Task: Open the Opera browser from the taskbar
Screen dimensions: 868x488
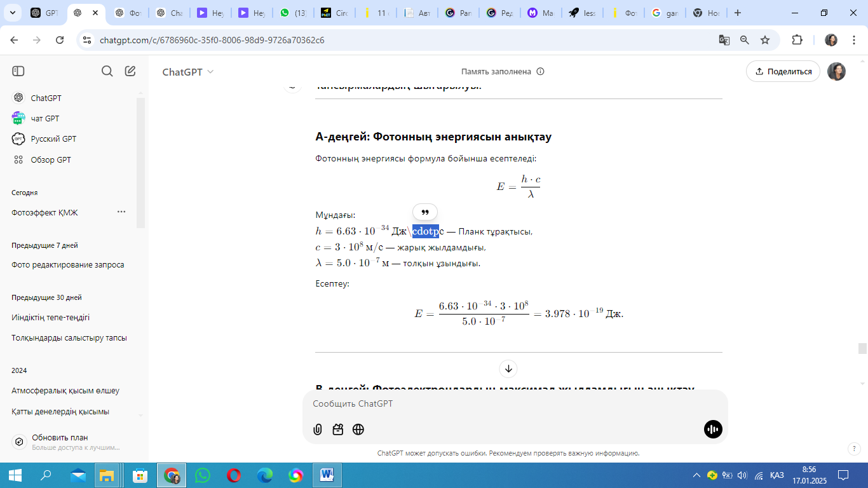Action: point(234,475)
